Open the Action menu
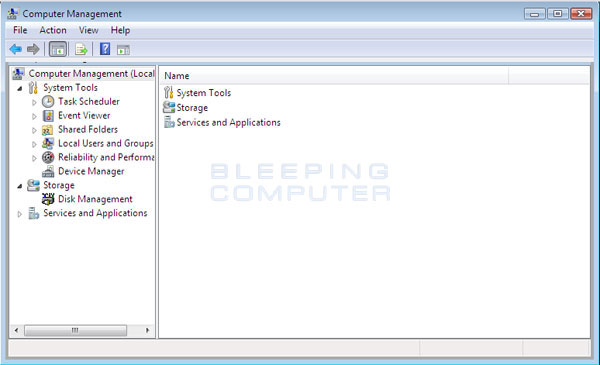 point(53,30)
